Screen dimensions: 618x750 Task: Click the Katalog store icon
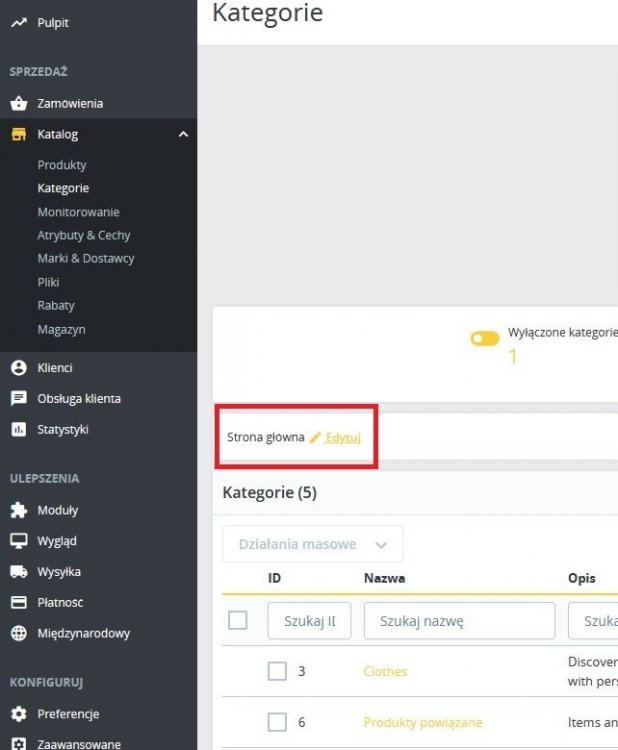(x=19, y=134)
